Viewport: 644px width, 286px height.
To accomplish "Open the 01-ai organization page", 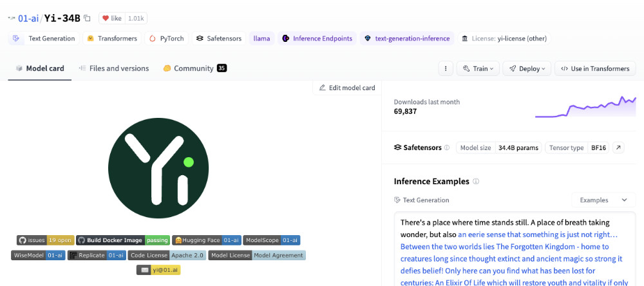I will [28, 19].
